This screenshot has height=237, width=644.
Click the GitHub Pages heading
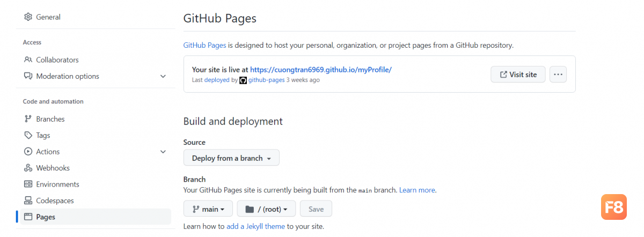(x=220, y=18)
